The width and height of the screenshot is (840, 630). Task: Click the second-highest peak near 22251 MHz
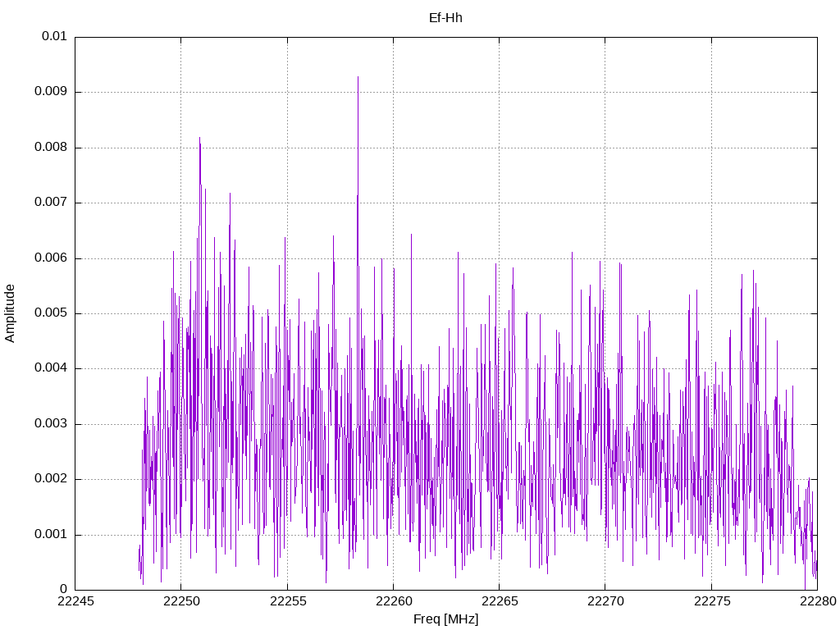pos(200,139)
